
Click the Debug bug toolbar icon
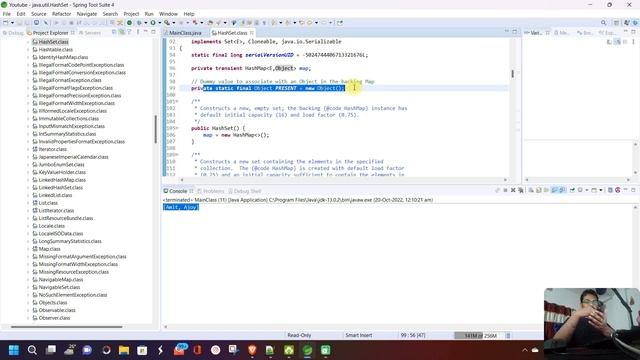pos(139,23)
